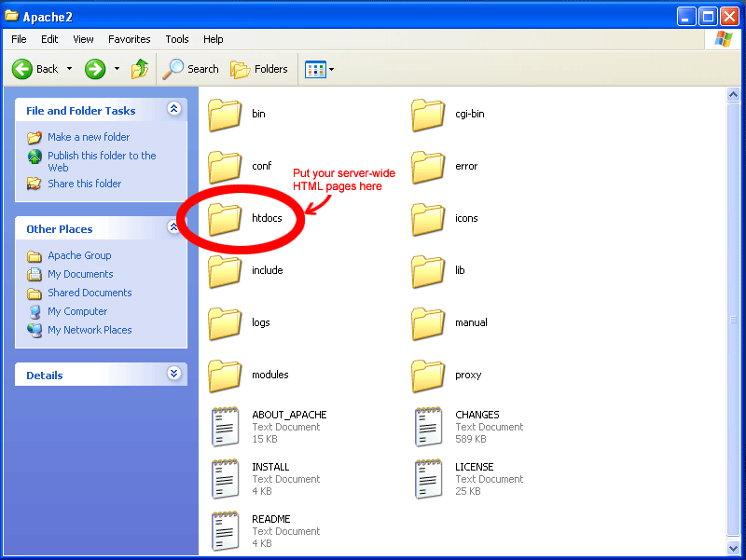Open the Back button dropdown arrow
The height and width of the screenshot is (560, 746).
point(69,69)
